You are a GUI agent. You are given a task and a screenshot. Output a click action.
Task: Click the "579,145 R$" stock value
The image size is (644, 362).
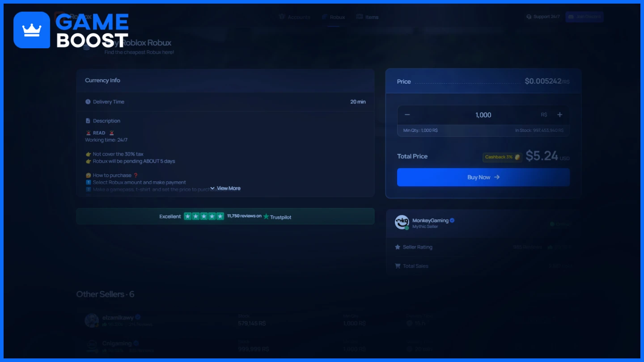point(252,323)
